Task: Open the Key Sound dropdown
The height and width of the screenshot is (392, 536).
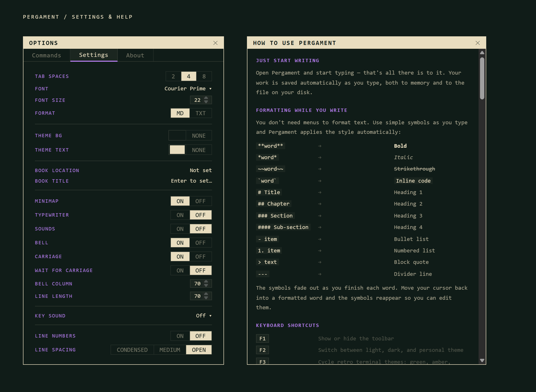Action: [x=204, y=316]
